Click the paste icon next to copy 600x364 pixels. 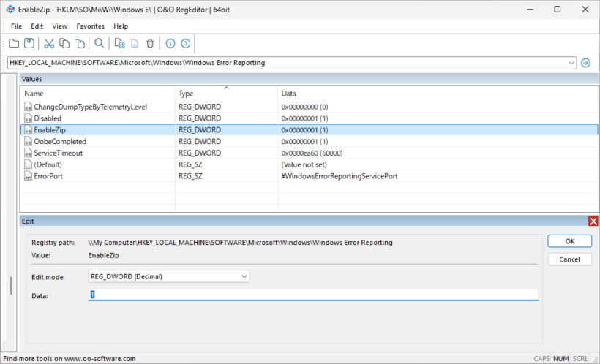80,43
